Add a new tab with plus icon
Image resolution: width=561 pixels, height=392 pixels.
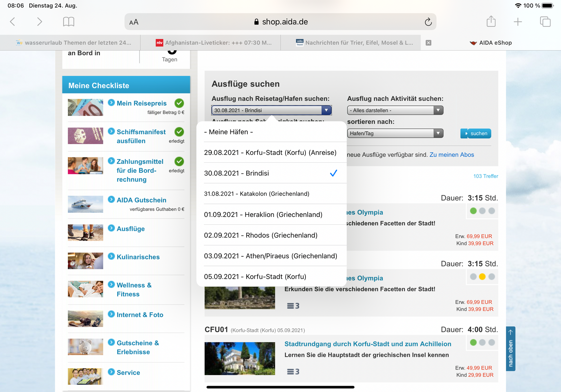point(518,22)
